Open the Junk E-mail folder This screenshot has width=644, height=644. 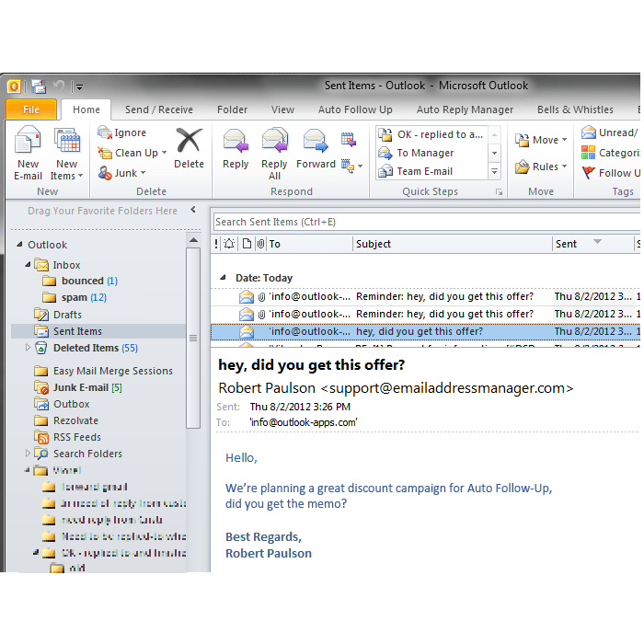[78, 387]
